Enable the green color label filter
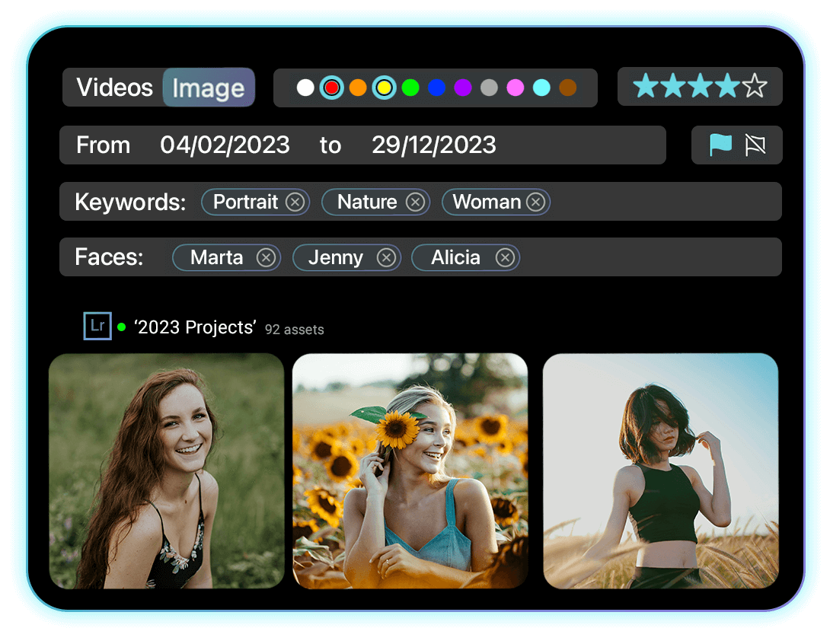 pyautogui.click(x=410, y=88)
